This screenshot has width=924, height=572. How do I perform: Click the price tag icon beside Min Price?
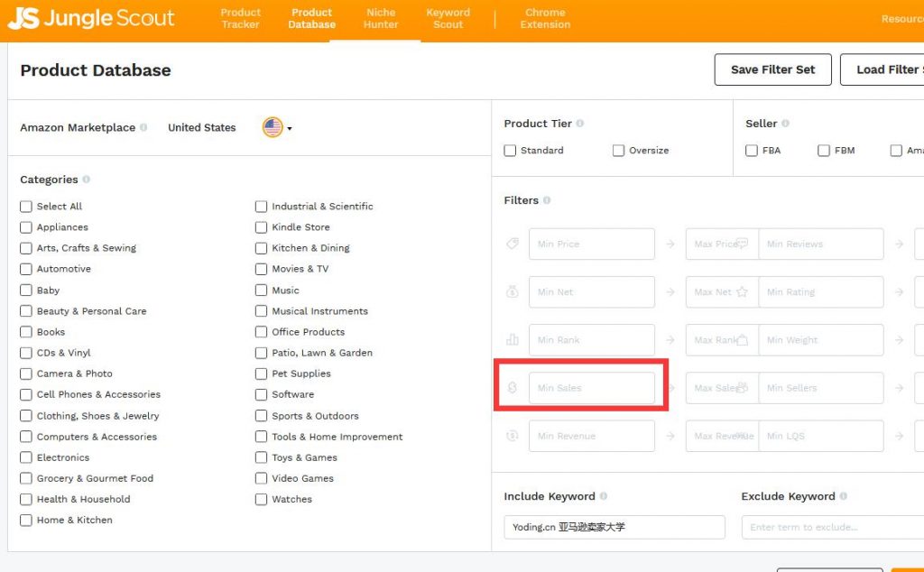point(513,244)
